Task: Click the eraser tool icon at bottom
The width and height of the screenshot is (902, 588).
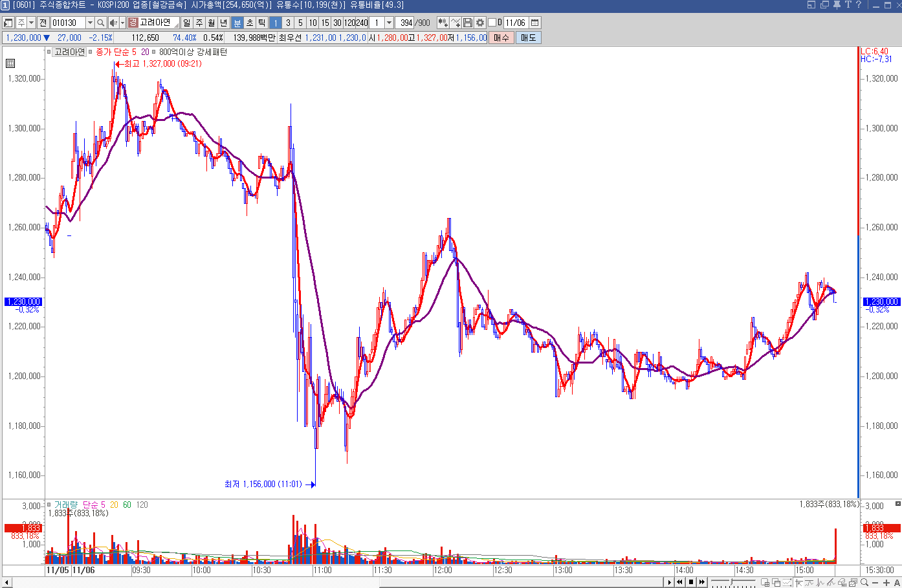Action: 842,582
